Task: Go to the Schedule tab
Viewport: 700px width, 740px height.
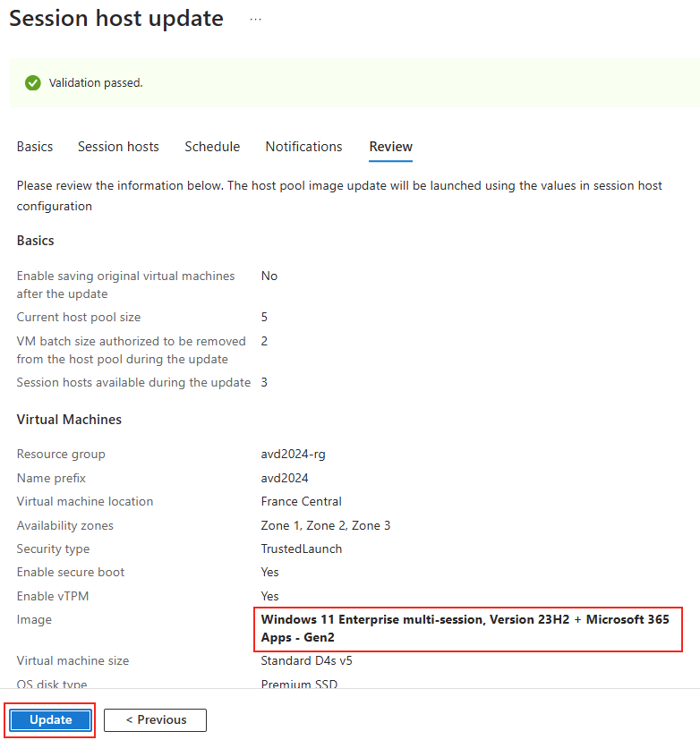Action: tap(212, 147)
